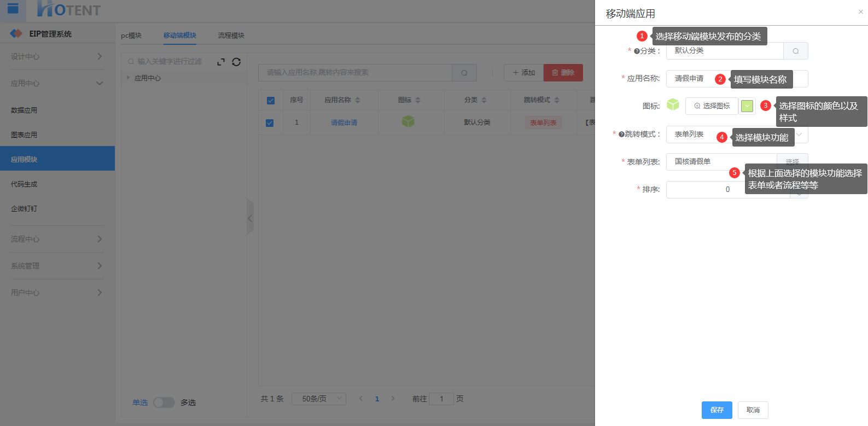Image resolution: width=868 pixels, height=426 pixels.
Task: Click the 添加 button
Action: (x=523, y=73)
